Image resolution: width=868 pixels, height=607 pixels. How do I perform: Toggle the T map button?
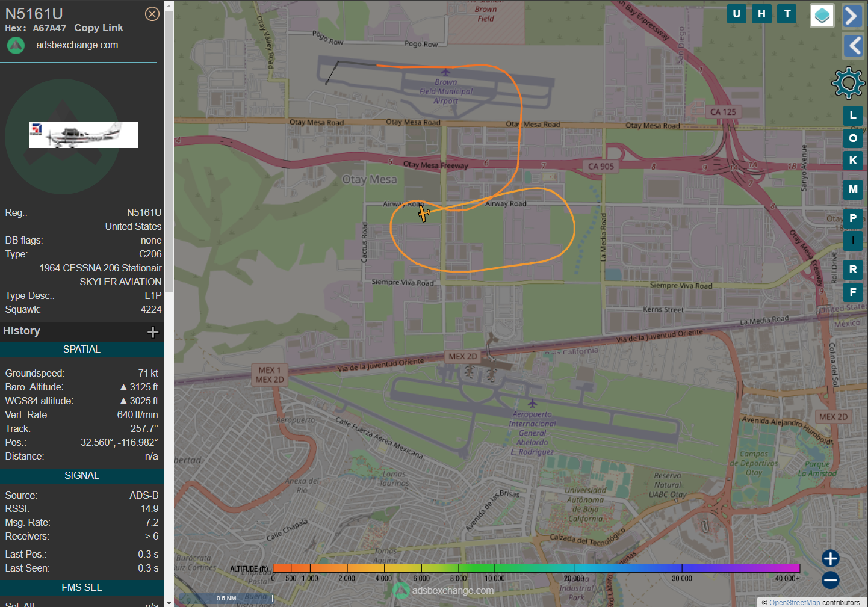click(787, 14)
